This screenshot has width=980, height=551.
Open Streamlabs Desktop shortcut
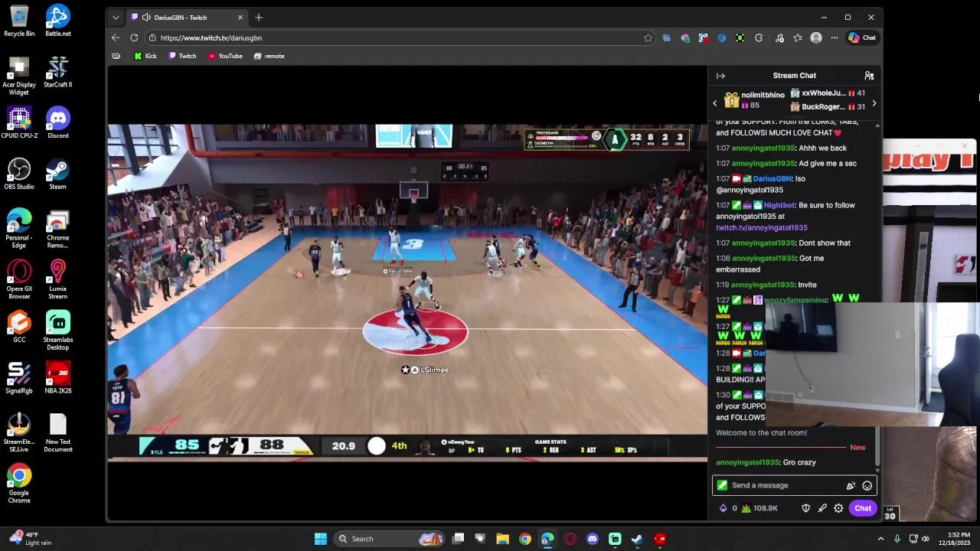pos(58,330)
